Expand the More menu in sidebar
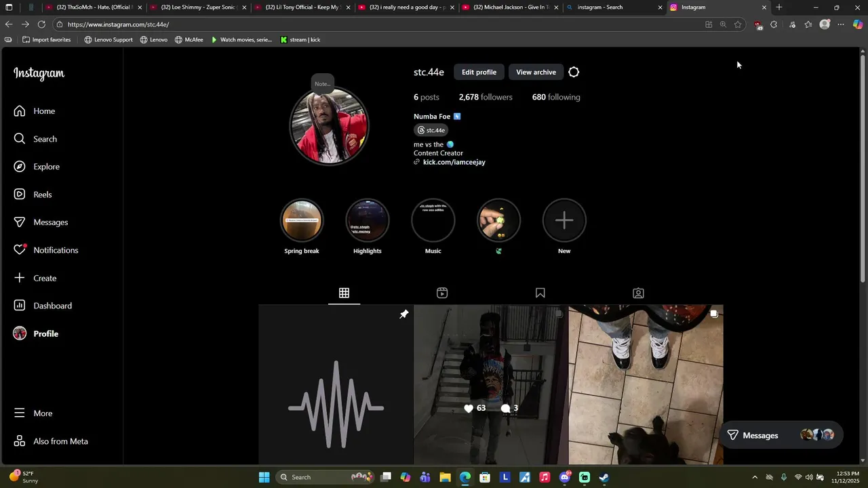 [x=33, y=413]
